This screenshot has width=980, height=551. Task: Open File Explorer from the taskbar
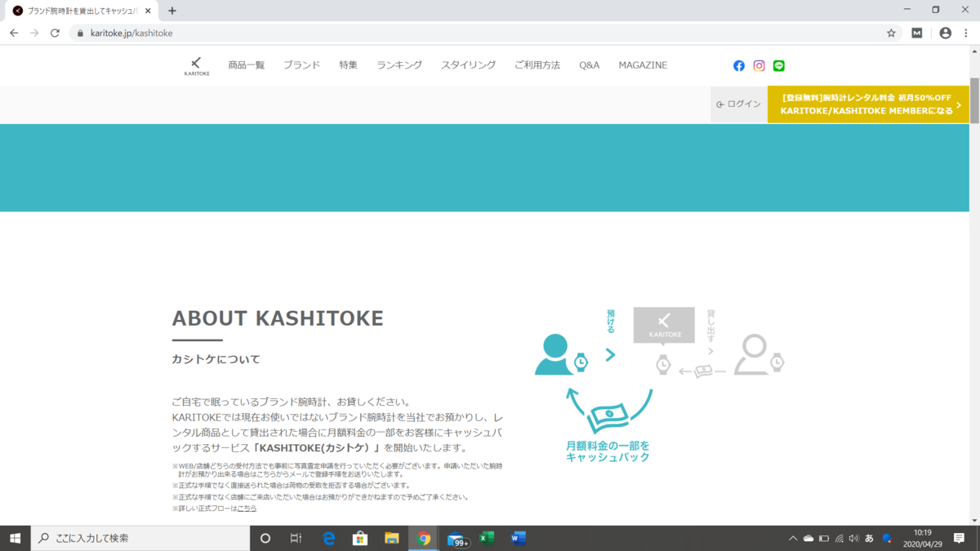[x=392, y=538]
